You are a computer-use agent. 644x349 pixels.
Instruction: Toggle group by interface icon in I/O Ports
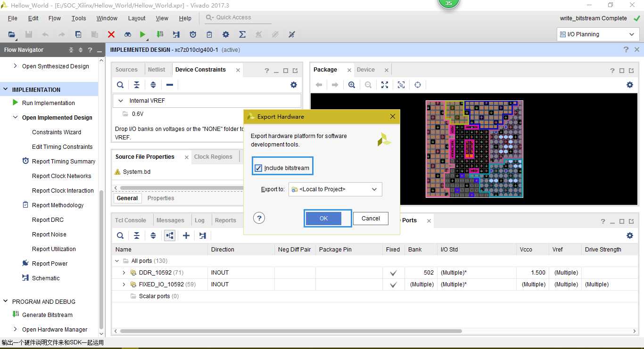click(x=170, y=235)
